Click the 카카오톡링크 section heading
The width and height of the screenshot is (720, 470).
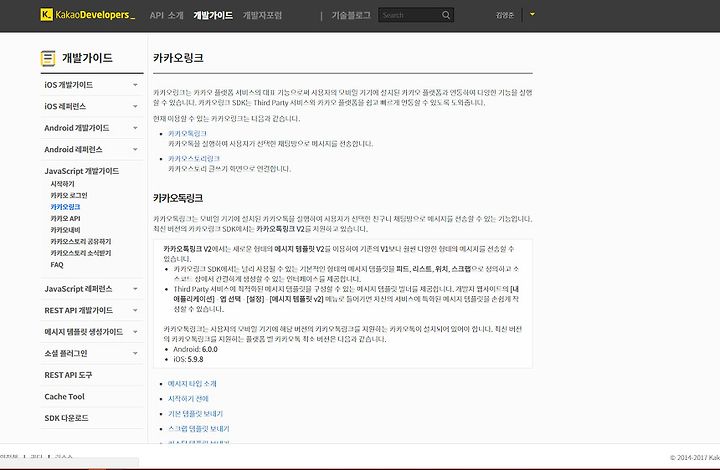click(x=178, y=198)
